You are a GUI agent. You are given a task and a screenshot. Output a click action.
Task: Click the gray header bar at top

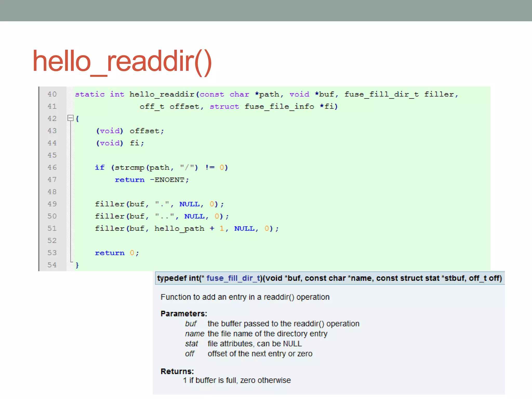(x=266, y=10)
